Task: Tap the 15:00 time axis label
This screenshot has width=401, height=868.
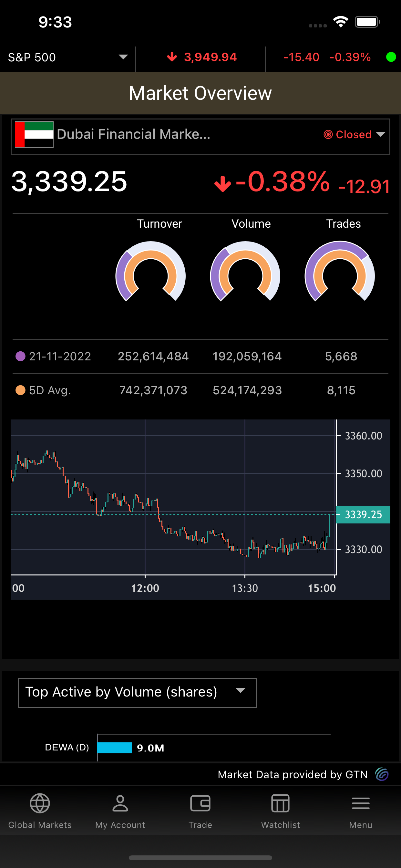Action: coord(322,588)
